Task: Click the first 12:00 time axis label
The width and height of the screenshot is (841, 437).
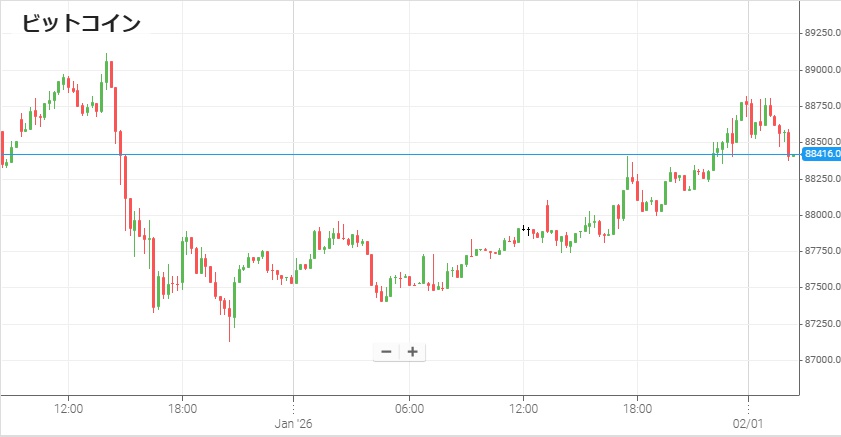Action: [x=68, y=408]
